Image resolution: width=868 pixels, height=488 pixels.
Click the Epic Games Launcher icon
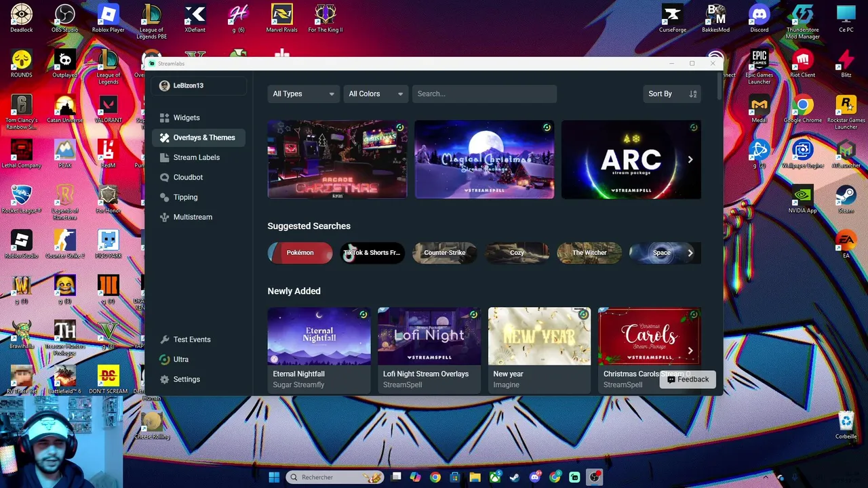759,66
